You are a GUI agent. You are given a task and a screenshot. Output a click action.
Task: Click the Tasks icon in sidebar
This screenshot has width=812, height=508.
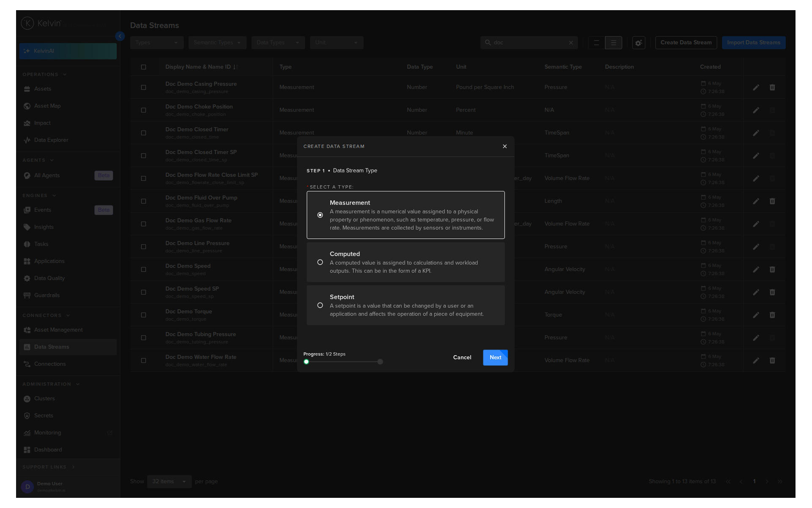pos(27,244)
